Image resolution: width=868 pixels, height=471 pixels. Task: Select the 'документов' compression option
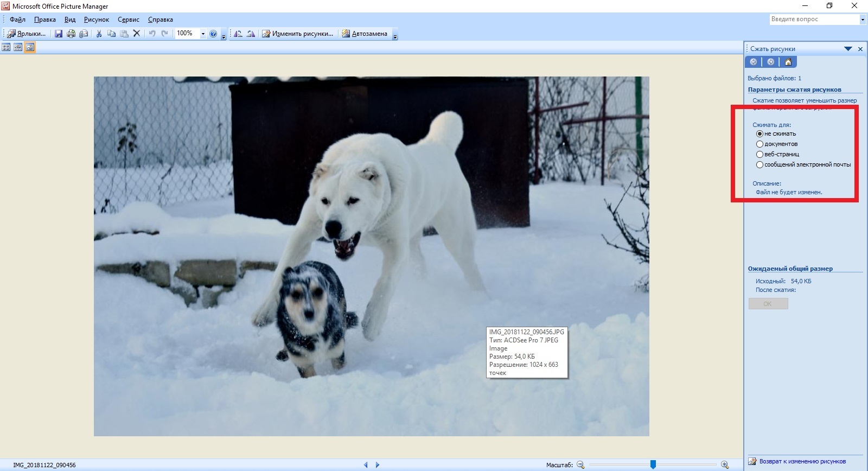[x=759, y=144]
